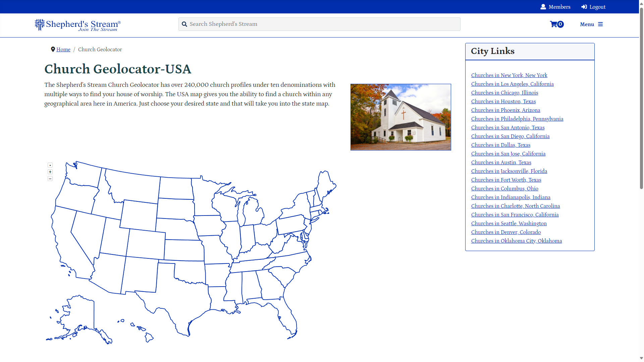
Task: Click the map zoom-in plus icon
Action: point(50,172)
